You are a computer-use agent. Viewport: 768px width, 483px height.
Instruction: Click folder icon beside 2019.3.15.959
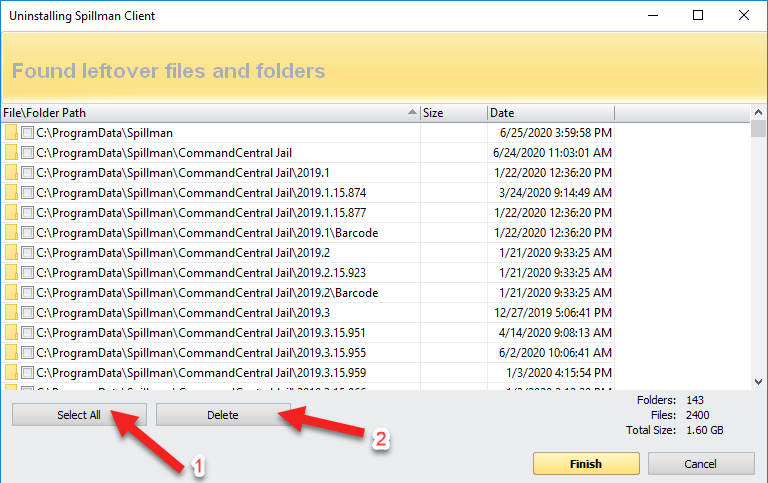point(11,373)
